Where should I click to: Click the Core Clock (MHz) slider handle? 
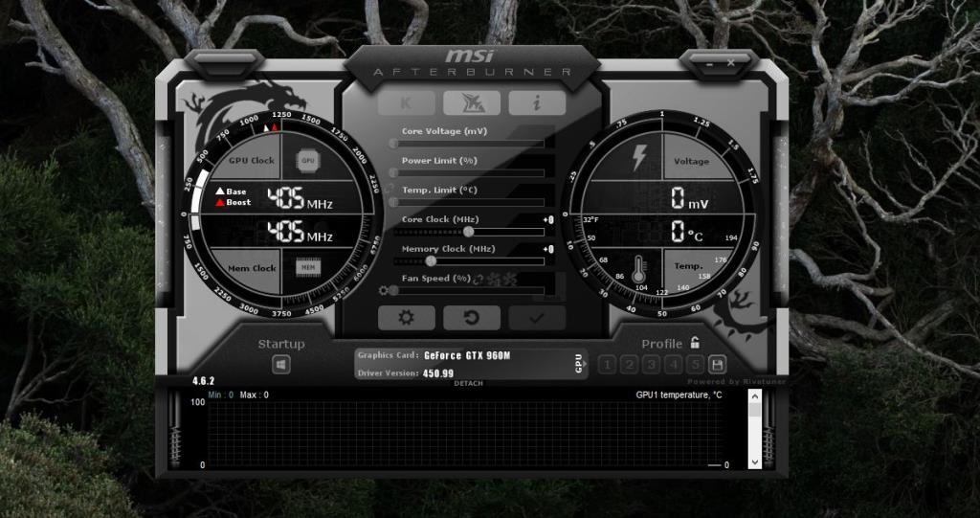click(468, 232)
